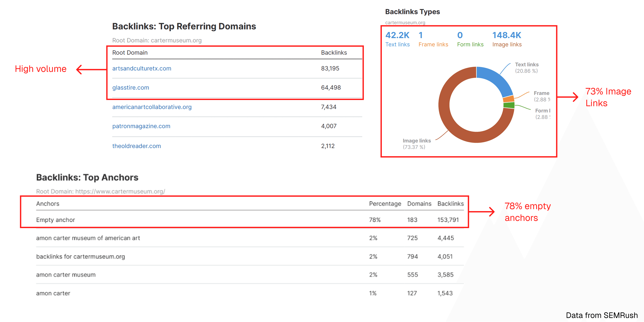The width and height of the screenshot is (644, 322).
Task: Click the orange Frame donut segment
Action: coord(508,99)
